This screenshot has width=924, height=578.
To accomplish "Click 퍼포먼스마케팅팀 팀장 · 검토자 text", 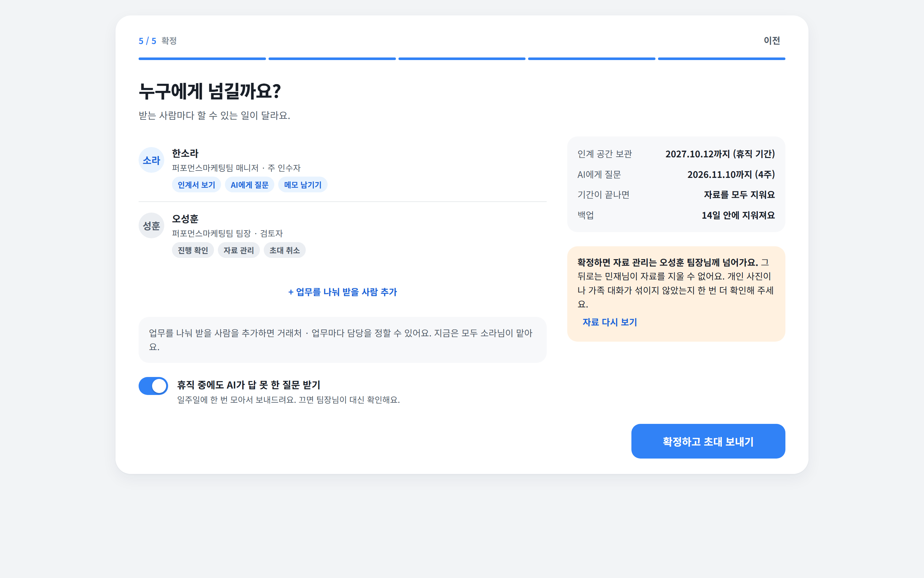I will coord(227,233).
